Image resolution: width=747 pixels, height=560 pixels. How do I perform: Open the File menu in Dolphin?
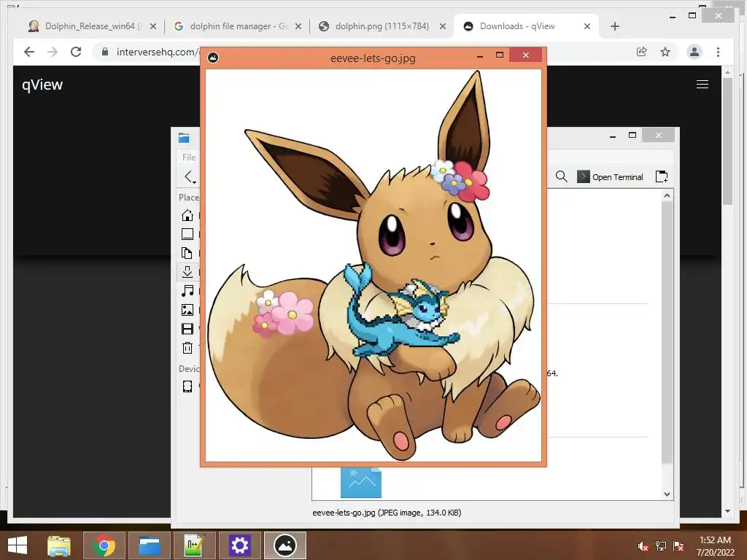189,157
